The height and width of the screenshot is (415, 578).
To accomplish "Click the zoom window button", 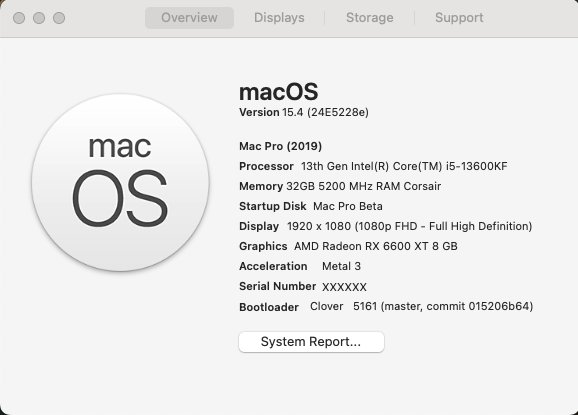I will (x=59, y=18).
